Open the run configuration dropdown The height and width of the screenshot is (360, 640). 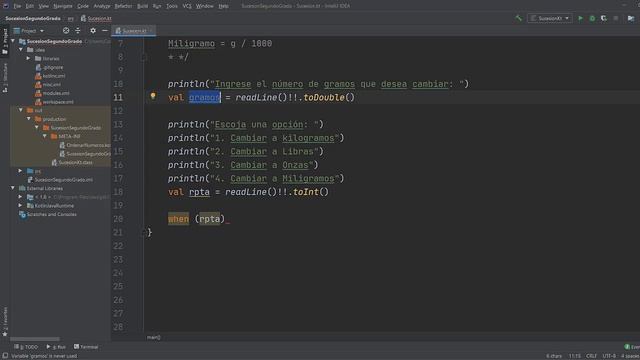click(x=549, y=18)
